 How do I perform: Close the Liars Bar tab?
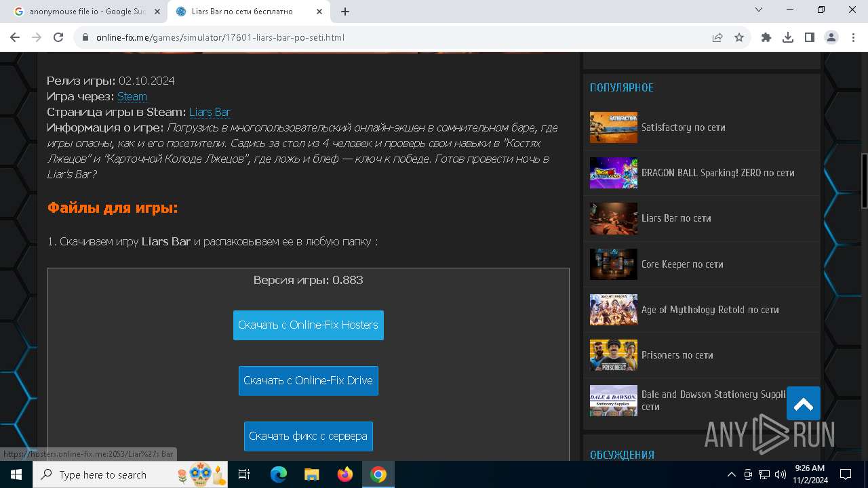point(319,12)
